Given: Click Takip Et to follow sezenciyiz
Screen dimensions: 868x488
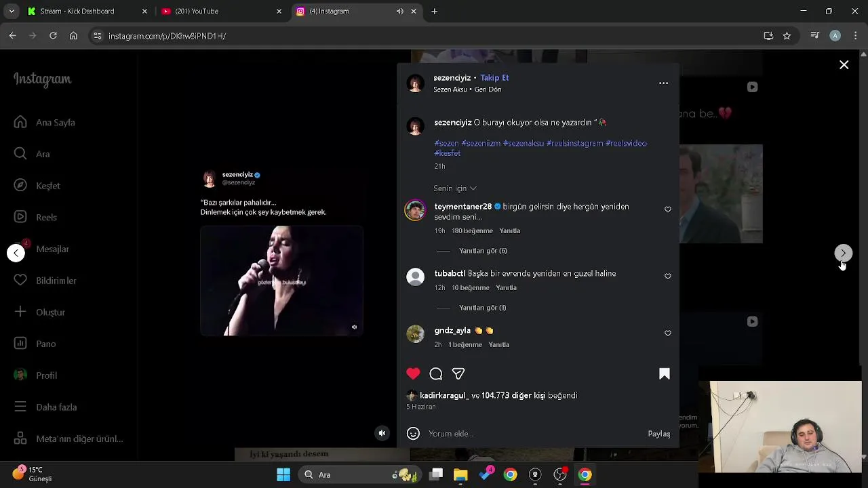Looking at the screenshot, I should (494, 78).
